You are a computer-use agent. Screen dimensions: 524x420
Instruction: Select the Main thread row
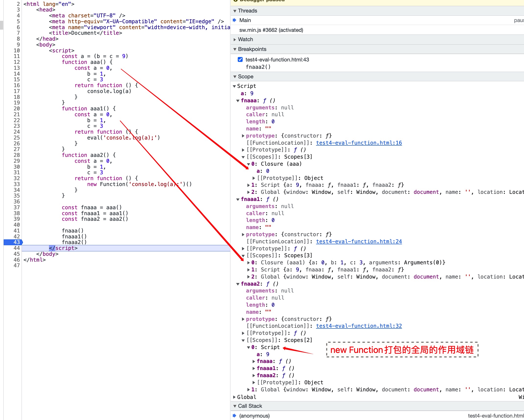coord(377,20)
